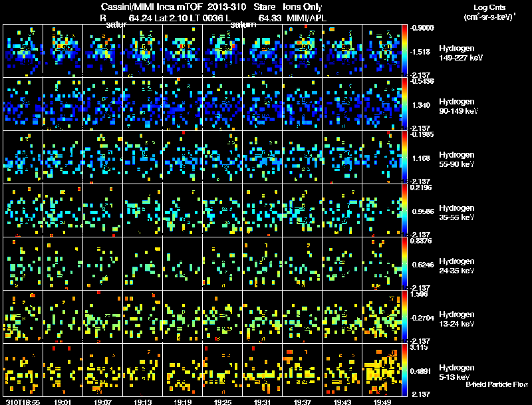Screen dimensions: 532x405
Task: Open the 24-35 keV panel at 19:43
Action: click(x=342, y=263)
